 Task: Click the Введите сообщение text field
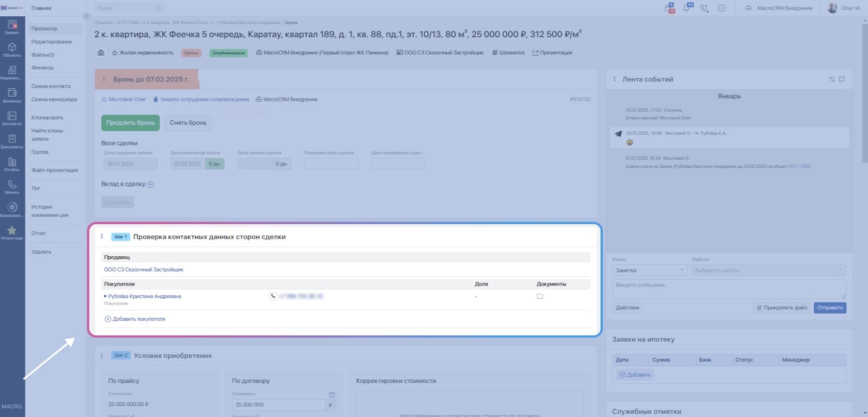point(729,289)
